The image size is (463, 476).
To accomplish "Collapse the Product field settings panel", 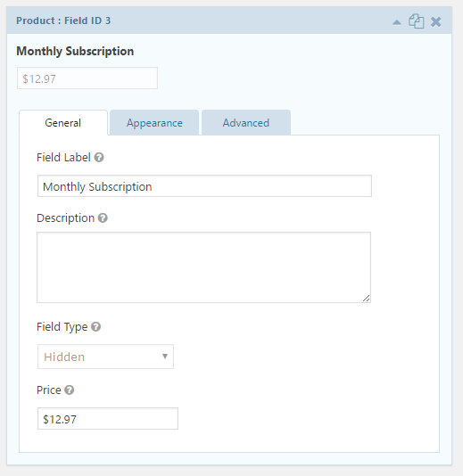I will pos(396,22).
